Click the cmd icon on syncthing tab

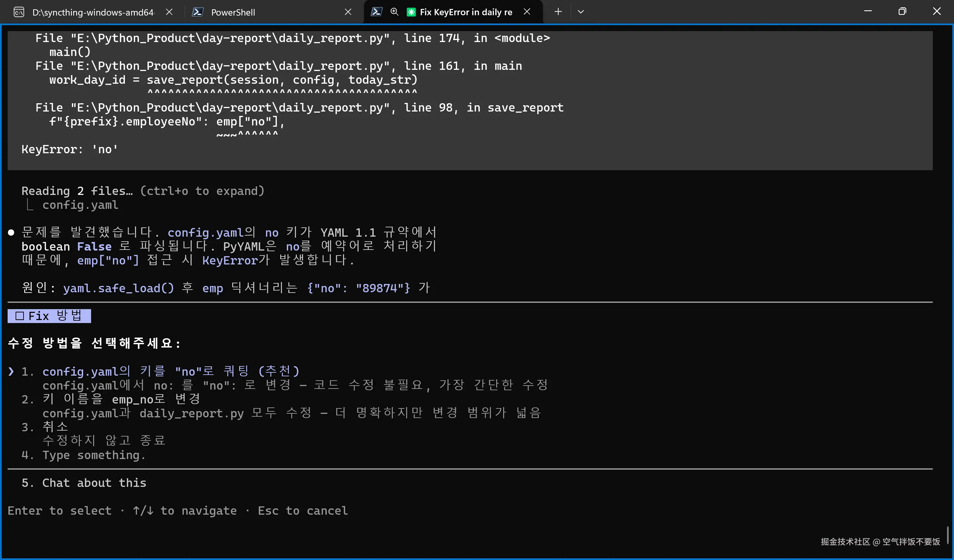pos(19,12)
